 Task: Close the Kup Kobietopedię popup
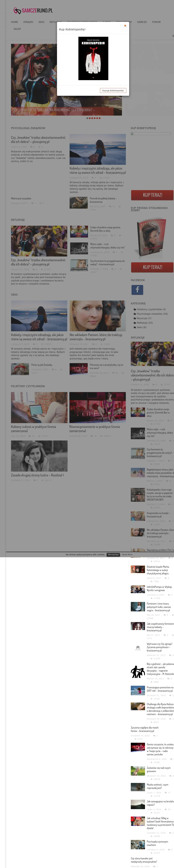tap(125, 25)
